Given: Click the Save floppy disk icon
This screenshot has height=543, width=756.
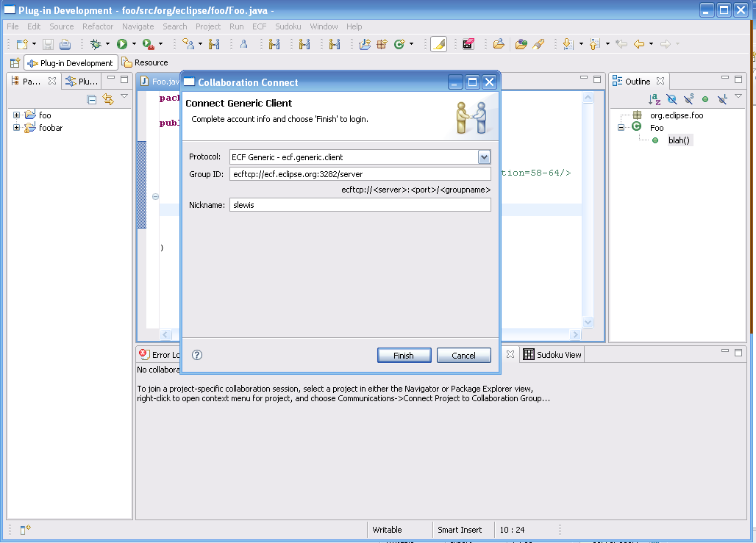Looking at the screenshot, I should point(48,44).
